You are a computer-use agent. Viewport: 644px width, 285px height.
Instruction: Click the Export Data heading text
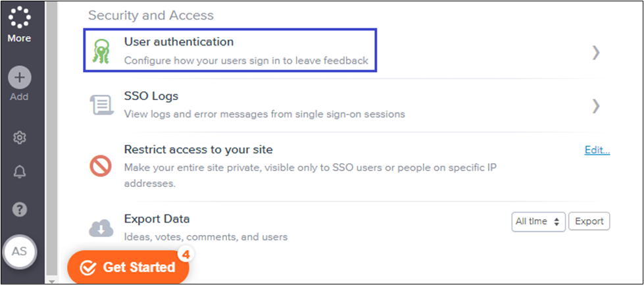pyautogui.click(x=157, y=219)
